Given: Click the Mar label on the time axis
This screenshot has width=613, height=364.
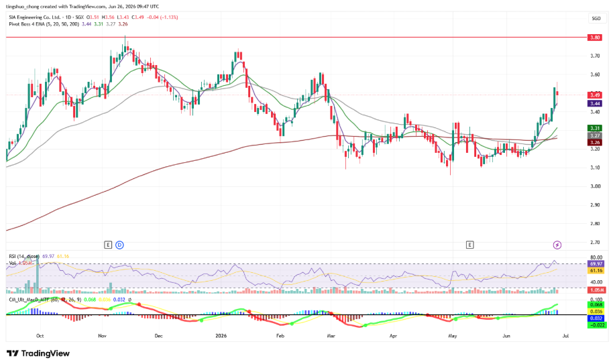Looking at the screenshot, I should [331, 336].
